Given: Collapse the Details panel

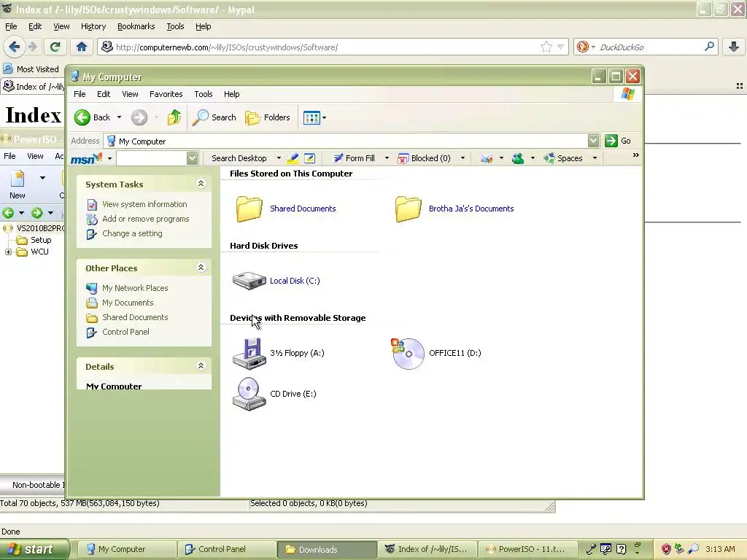Looking at the screenshot, I should click(201, 366).
